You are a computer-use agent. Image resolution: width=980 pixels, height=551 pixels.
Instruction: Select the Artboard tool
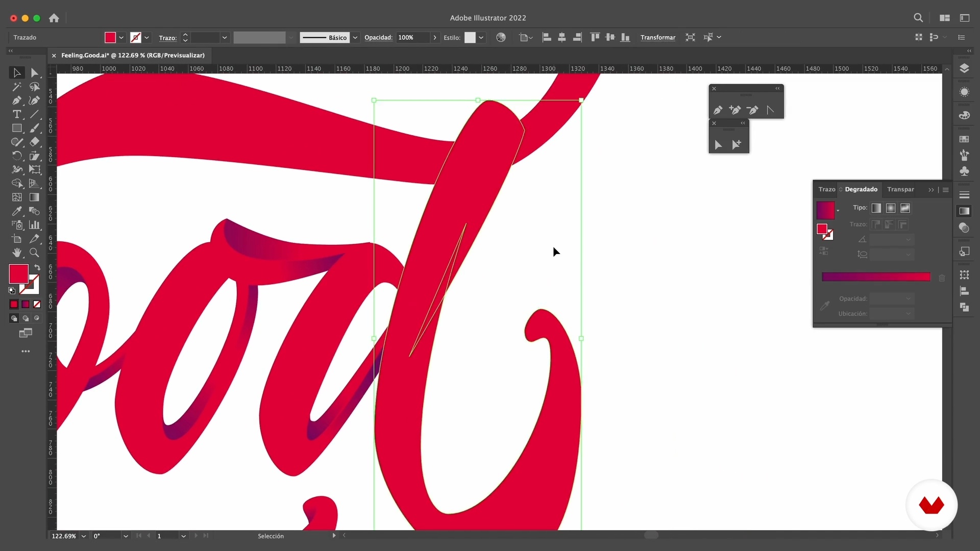(16, 238)
